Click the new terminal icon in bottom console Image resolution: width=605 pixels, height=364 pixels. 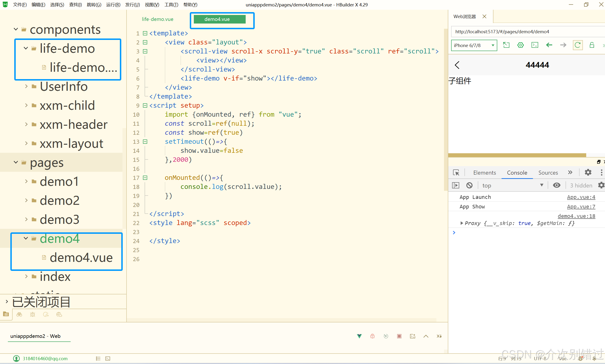[412, 336]
